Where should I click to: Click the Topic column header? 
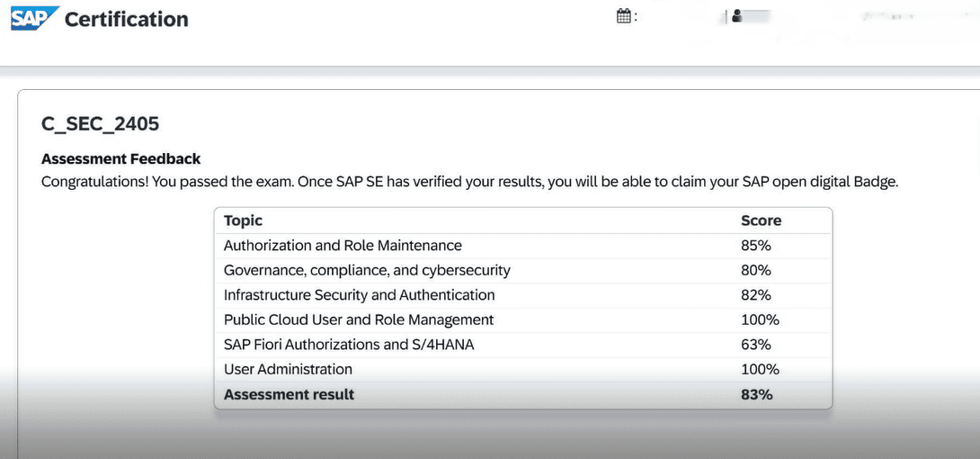[243, 220]
